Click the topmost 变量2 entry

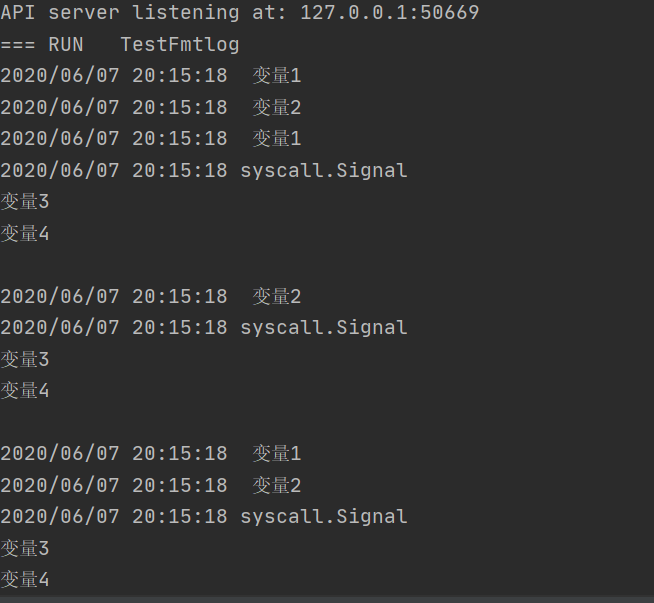pos(276,107)
